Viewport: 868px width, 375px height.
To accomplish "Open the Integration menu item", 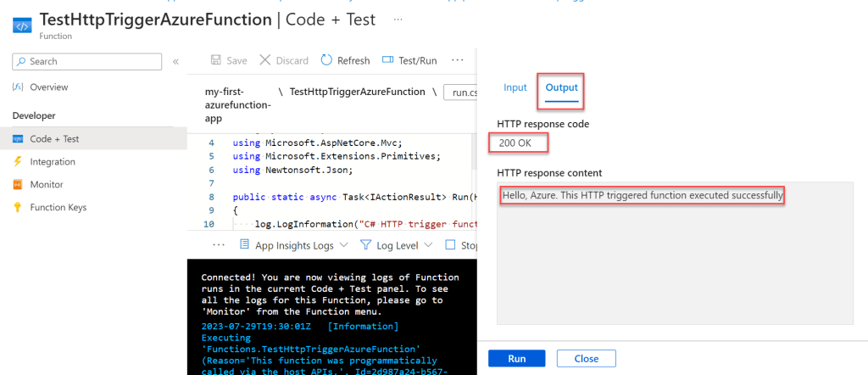I will pos(53,162).
